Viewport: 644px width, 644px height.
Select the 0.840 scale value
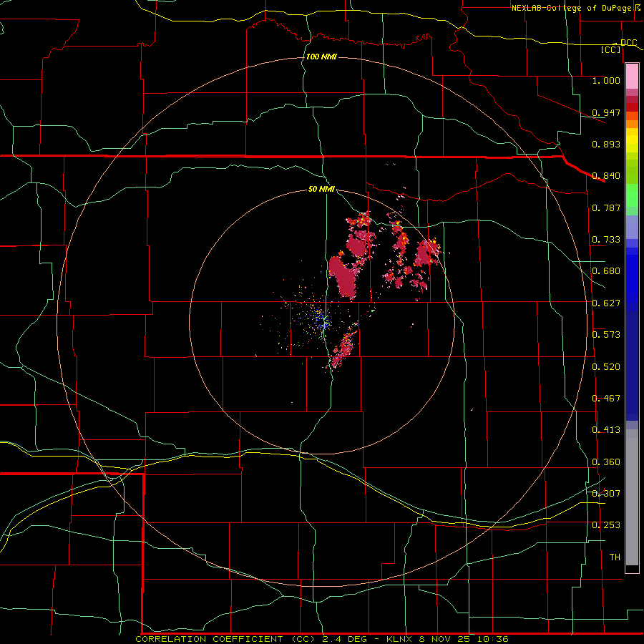coord(606,176)
